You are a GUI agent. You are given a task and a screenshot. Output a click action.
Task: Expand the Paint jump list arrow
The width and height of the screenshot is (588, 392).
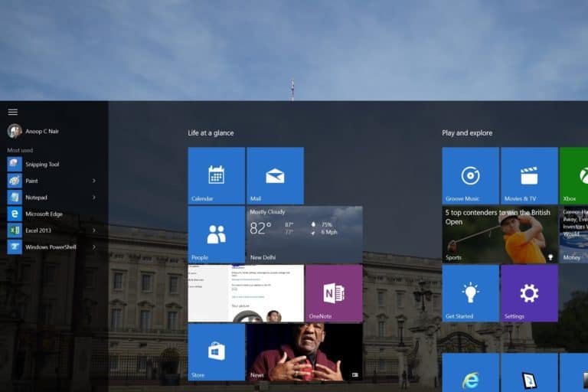point(94,181)
